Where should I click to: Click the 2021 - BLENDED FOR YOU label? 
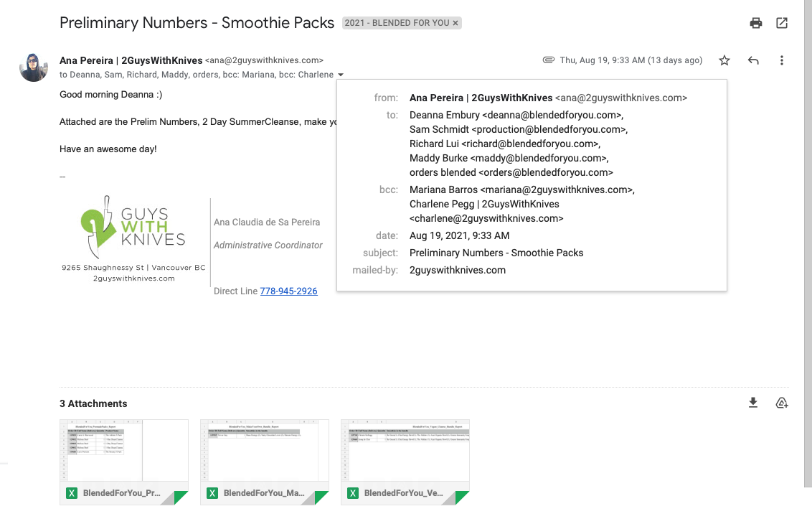pos(397,23)
